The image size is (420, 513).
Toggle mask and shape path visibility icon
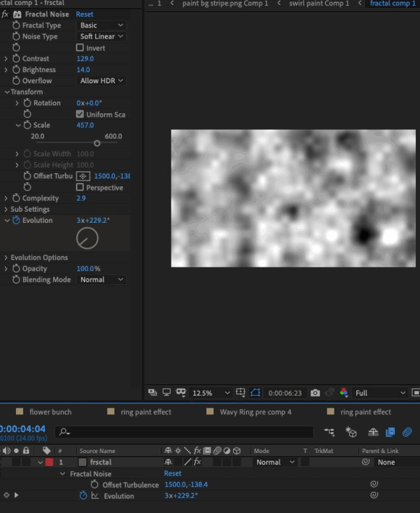[255, 392]
